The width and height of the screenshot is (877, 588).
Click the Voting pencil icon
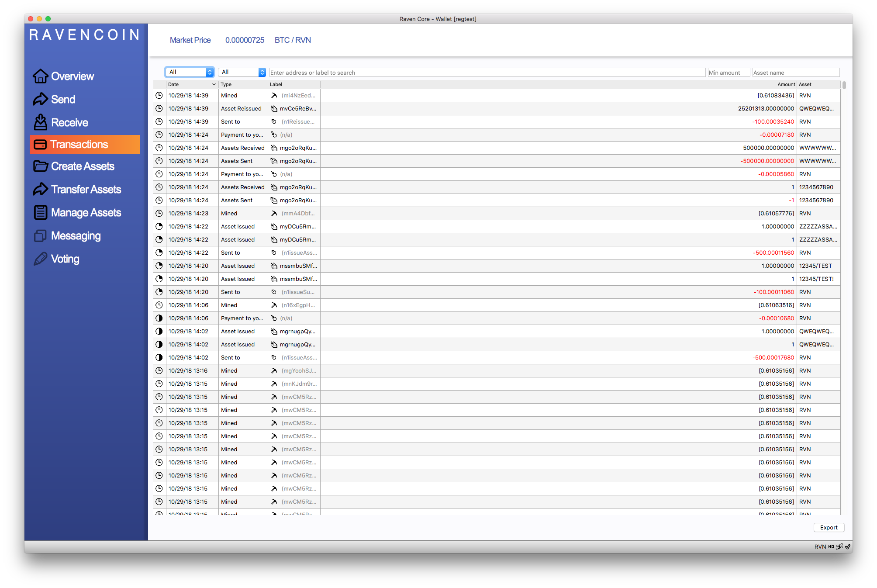pos(40,259)
